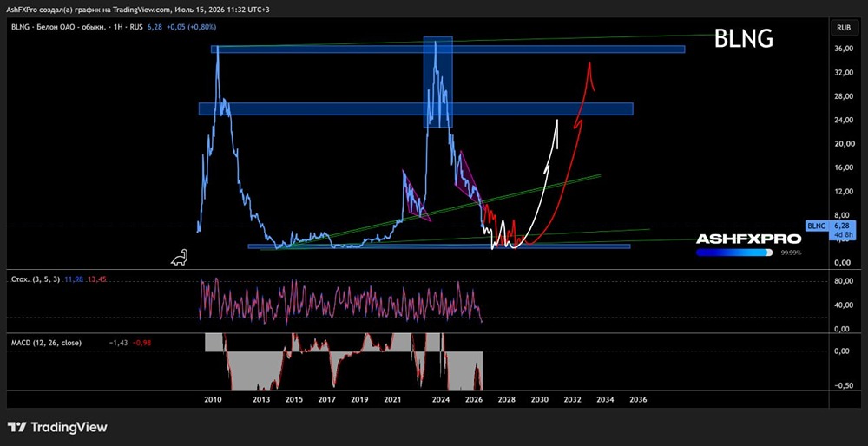
Task: Click the blue progress bar under ASHFXPRO
Action: (x=734, y=253)
